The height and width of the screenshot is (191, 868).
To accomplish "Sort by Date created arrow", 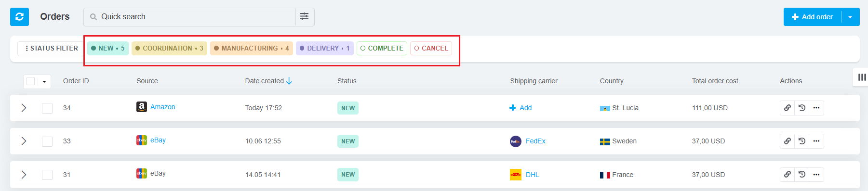I will [289, 81].
